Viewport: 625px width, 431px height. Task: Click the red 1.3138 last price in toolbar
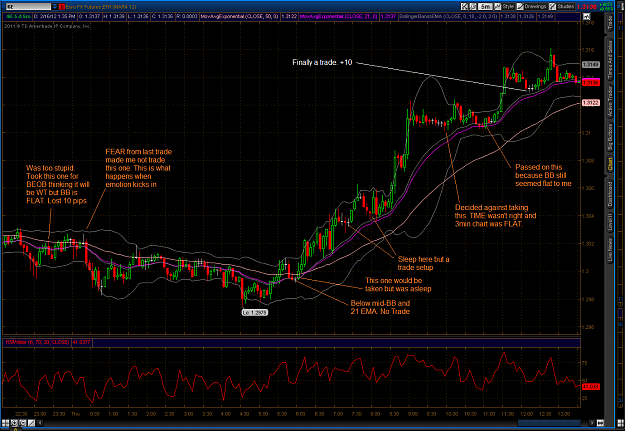[x=586, y=7]
